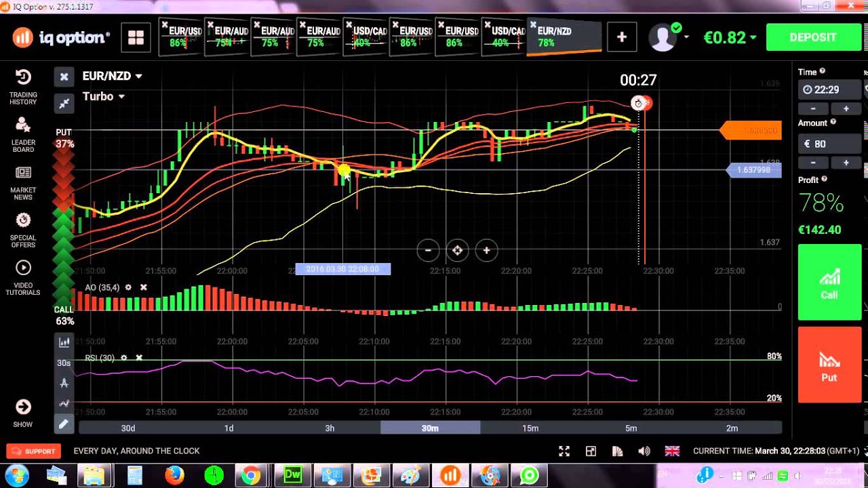Open RSI (30) indicator settings gear
This screenshot has width=868, height=488.
pyautogui.click(x=123, y=357)
